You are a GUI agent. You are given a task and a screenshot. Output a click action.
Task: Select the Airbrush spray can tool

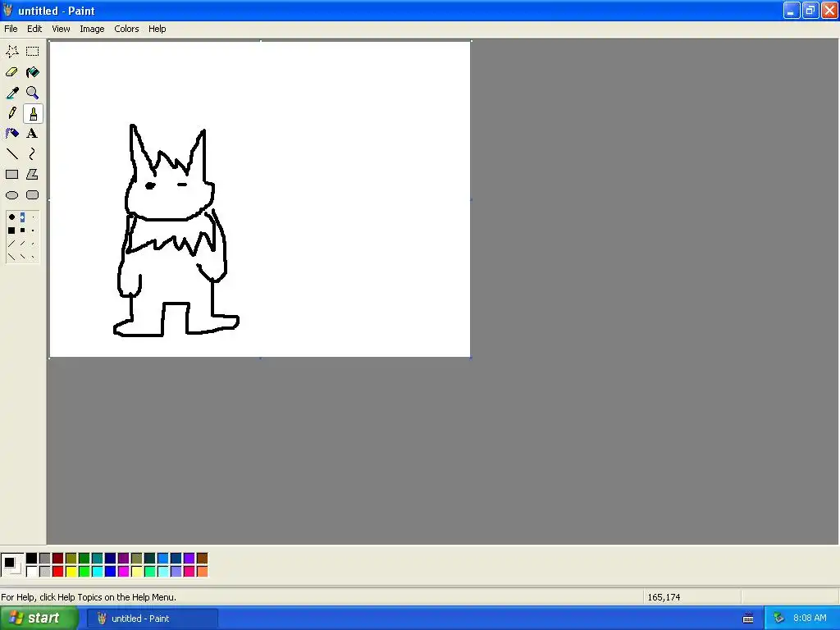11,134
